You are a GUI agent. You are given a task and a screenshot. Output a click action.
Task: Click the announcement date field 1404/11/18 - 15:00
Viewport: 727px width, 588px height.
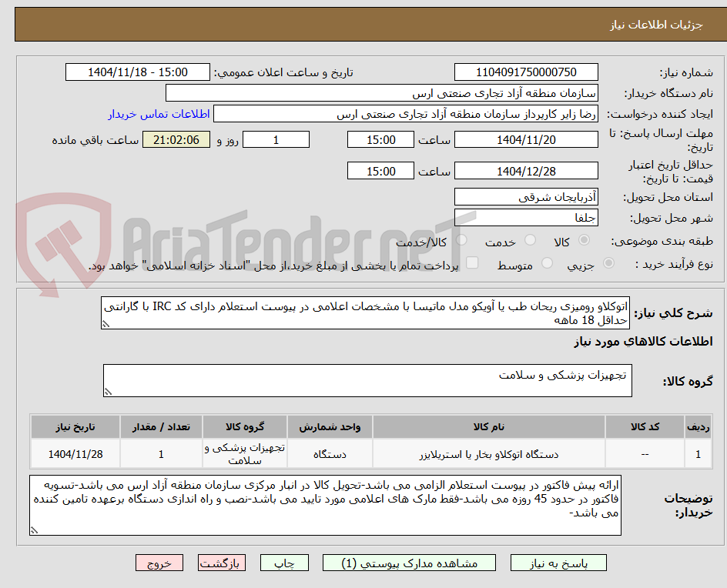(x=138, y=72)
